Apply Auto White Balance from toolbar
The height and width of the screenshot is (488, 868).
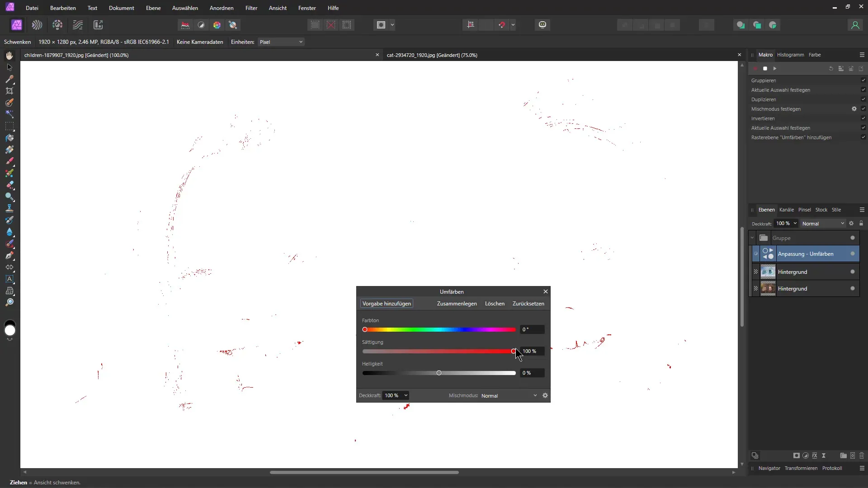click(x=233, y=25)
